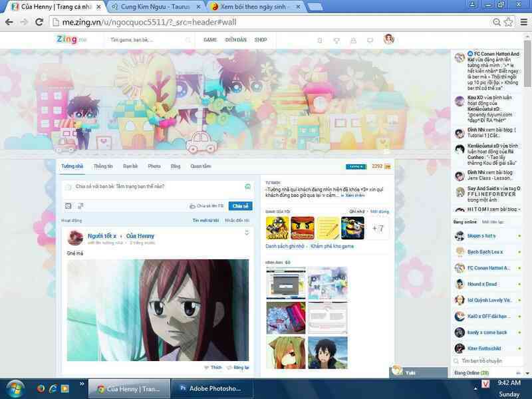Open the yellow notepad app icon
The width and height of the screenshot is (532, 399).
click(328, 228)
